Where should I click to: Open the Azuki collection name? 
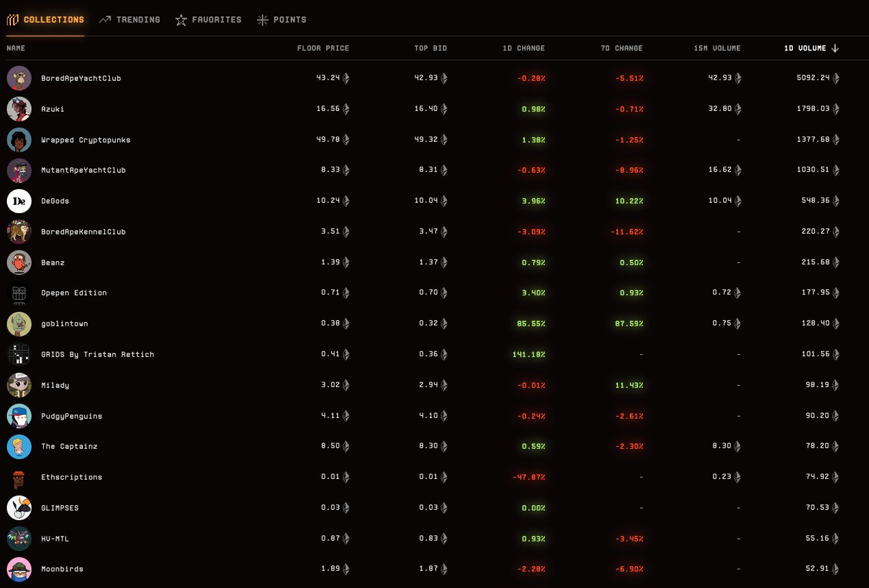53,109
